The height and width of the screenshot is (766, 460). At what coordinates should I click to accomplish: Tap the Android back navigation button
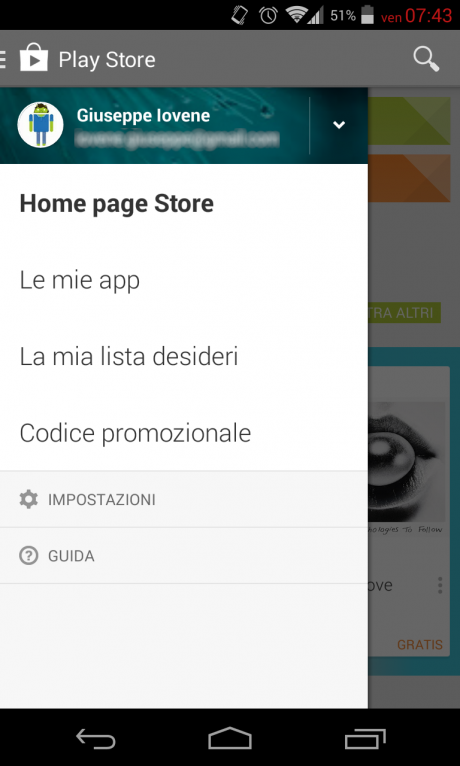(96, 739)
